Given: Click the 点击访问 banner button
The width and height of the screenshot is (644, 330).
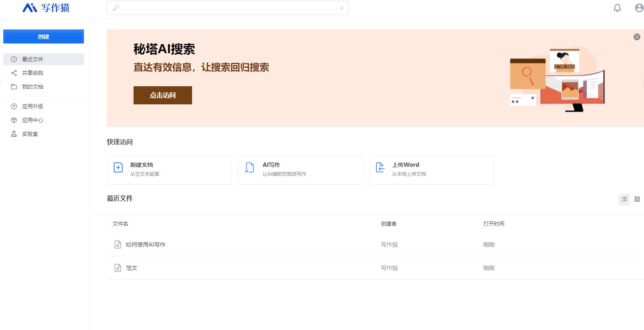Looking at the screenshot, I should pos(163,95).
